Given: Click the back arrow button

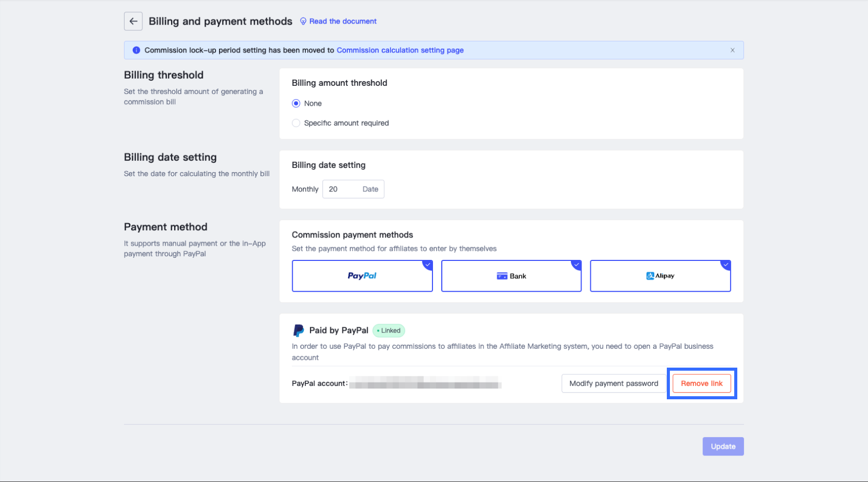Looking at the screenshot, I should pos(133,21).
